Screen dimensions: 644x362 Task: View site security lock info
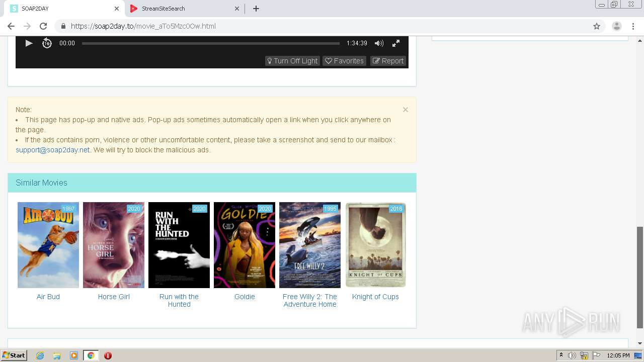(x=63, y=26)
